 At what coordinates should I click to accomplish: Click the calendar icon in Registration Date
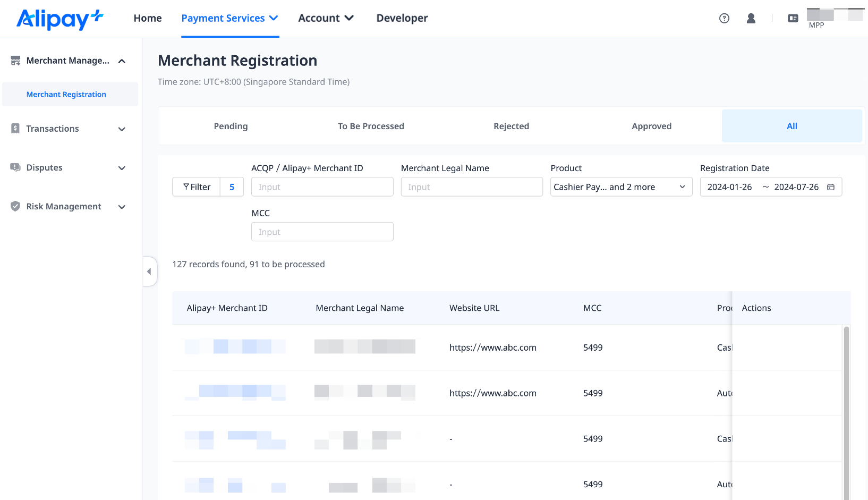(831, 187)
